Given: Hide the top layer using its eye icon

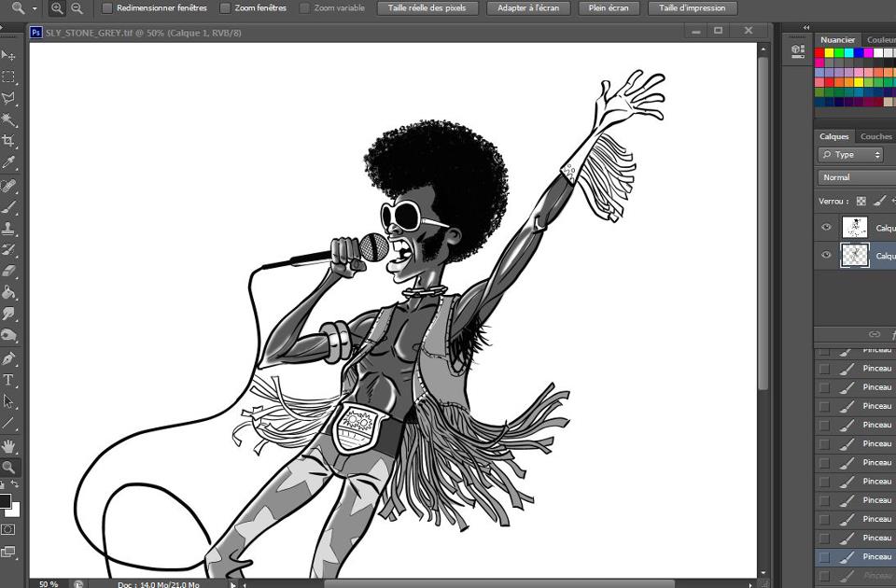Looking at the screenshot, I should tap(826, 227).
